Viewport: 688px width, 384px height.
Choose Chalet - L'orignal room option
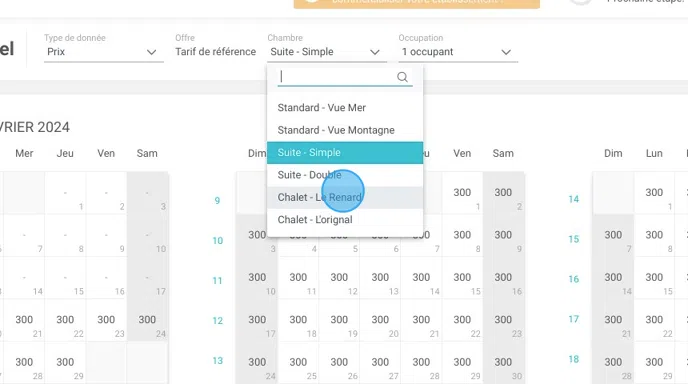[345, 219]
